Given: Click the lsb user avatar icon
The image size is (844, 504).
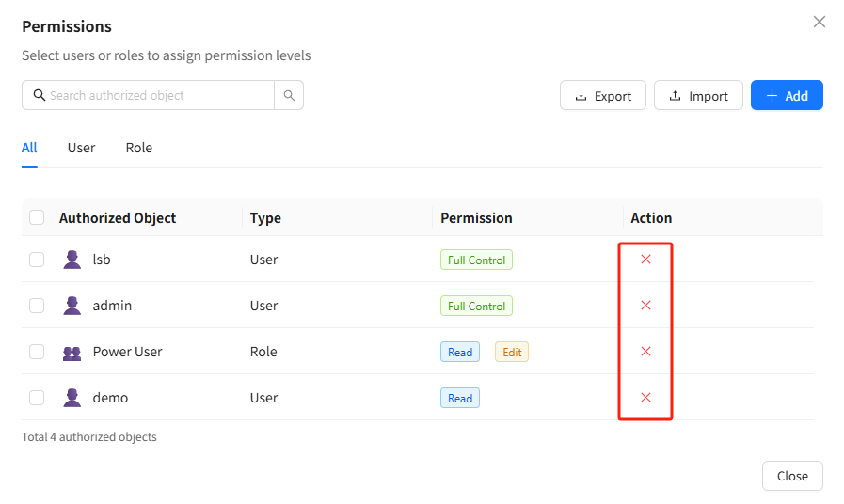Looking at the screenshot, I should tap(72, 260).
